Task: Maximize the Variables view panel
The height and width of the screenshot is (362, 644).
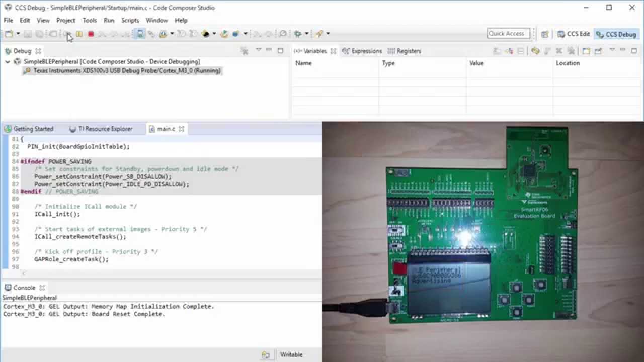Action: [633, 51]
